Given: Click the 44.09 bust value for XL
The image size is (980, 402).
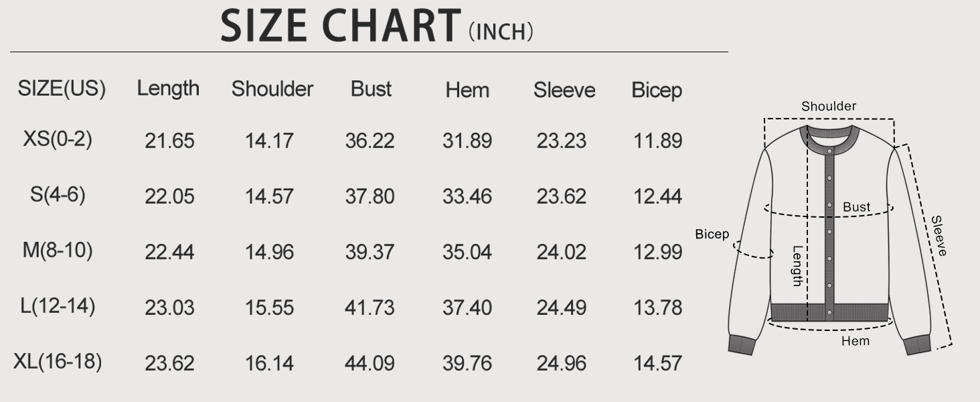Looking at the screenshot, I should (x=370, y=364).
